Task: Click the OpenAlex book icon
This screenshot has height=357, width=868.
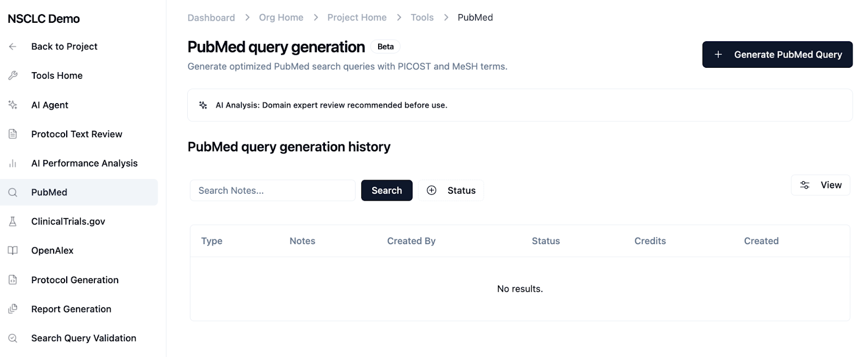Action: (x=13, y=251)
